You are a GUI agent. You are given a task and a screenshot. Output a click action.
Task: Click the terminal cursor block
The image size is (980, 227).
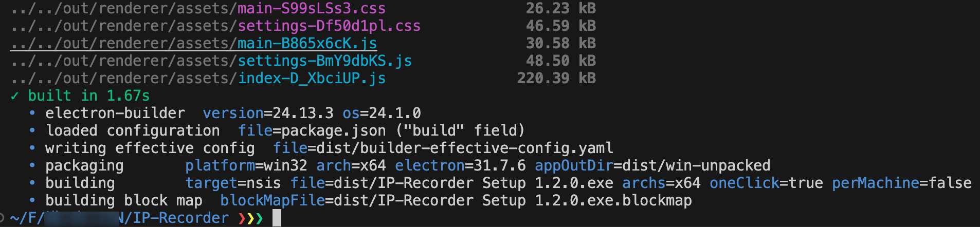click(277, 218)
